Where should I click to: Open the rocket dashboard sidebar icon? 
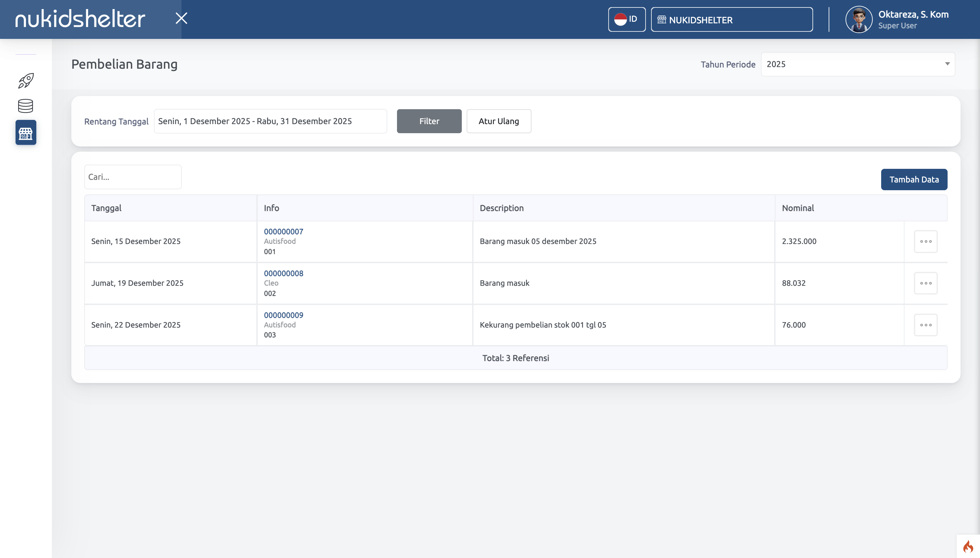click(26, 80)
